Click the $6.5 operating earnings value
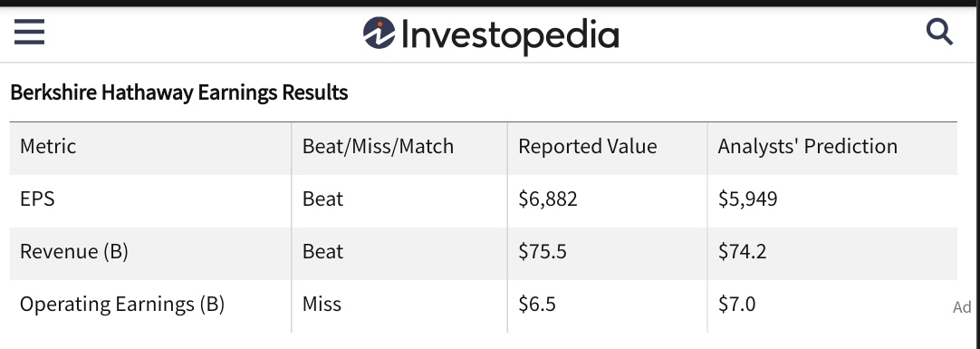Viewport: 980px width, 349px height. pyautogui.click(x=537, y=304)
